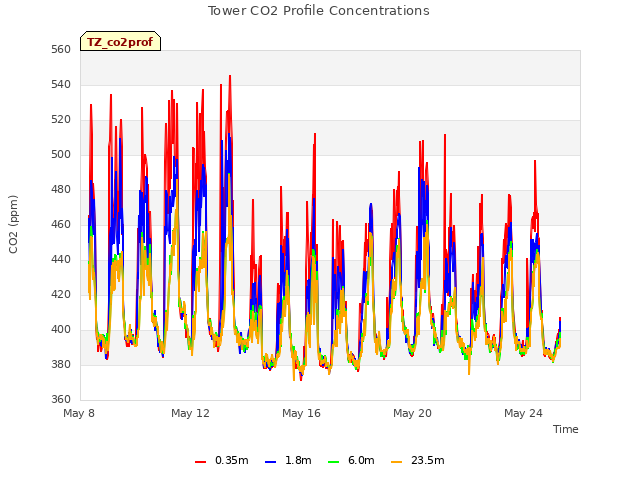Toggle the 23.5m series legend entry
This screenshot has height=480, width=640.
(418, 460)
